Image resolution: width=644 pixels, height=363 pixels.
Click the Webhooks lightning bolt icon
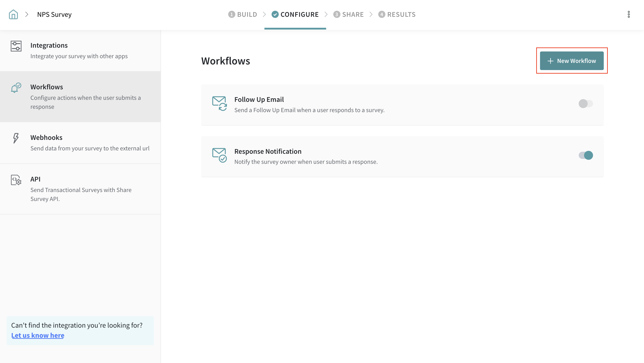(x=16, y=138)
